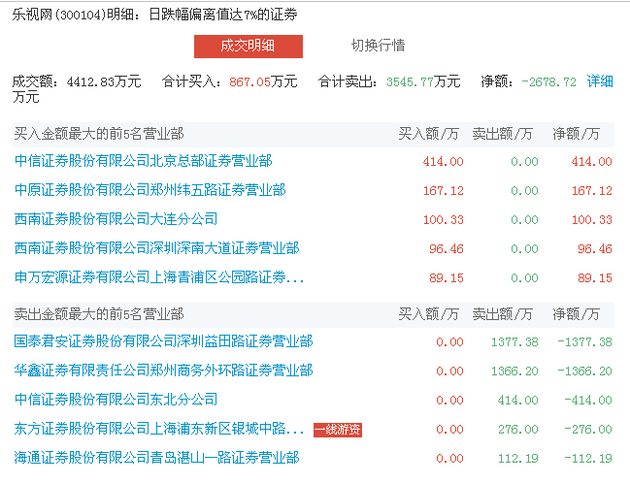Click 卖出额/万 column header in sell table

(x=502, y=314)
